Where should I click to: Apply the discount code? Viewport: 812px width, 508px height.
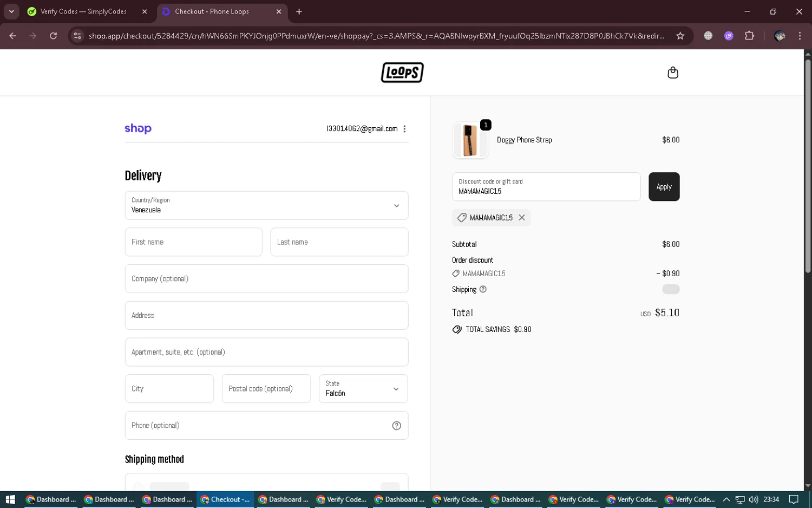664,187
